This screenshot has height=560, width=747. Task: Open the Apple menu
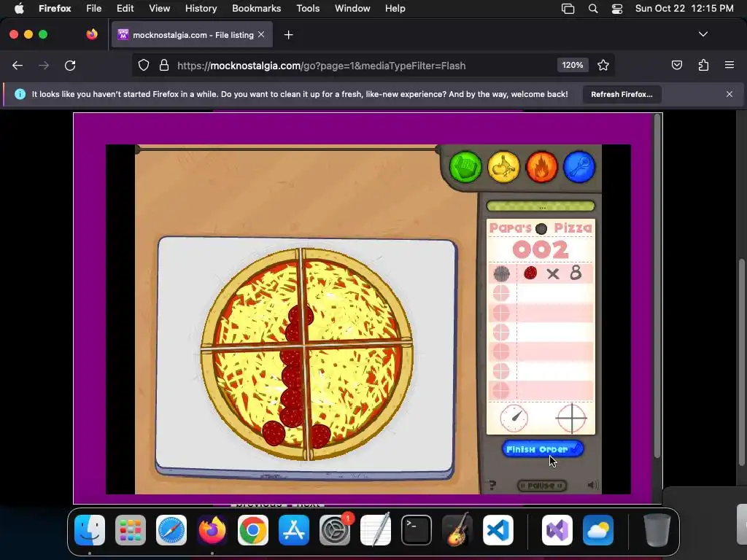(x=18, y=9)
